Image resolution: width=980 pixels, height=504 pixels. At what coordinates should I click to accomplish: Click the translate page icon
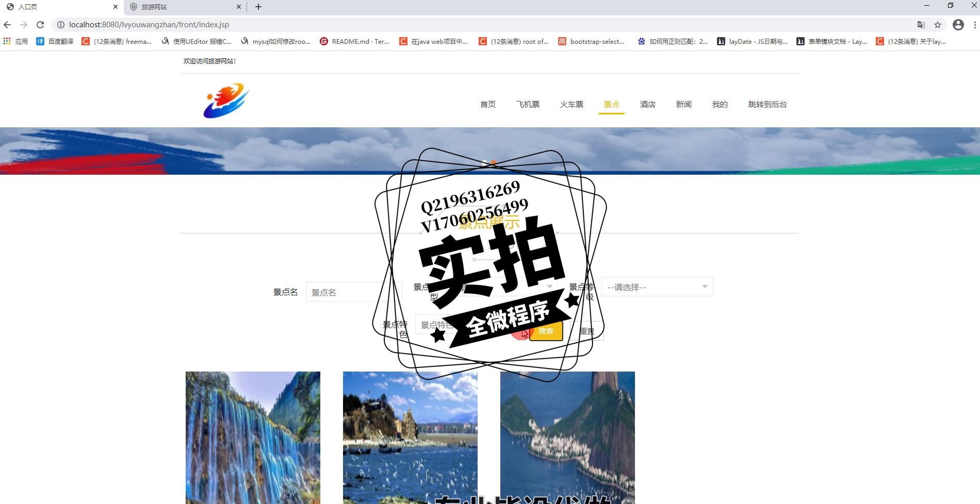click(x=921, y=25)
